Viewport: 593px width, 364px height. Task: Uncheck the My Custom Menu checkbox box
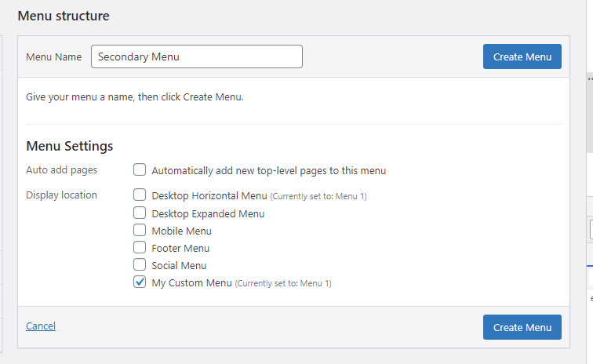point(140,282)
